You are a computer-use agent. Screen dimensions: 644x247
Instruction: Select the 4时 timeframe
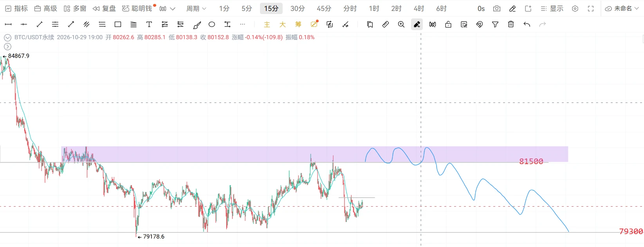pyautogui.click(x=419, y=8)
